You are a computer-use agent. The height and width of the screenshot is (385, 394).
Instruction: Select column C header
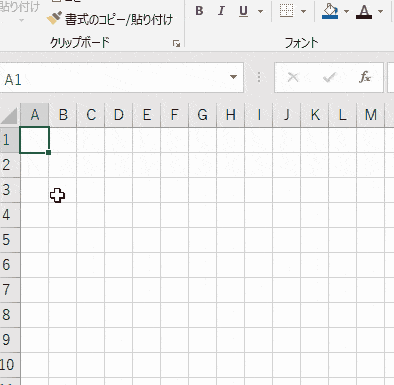tap(91, 115)
